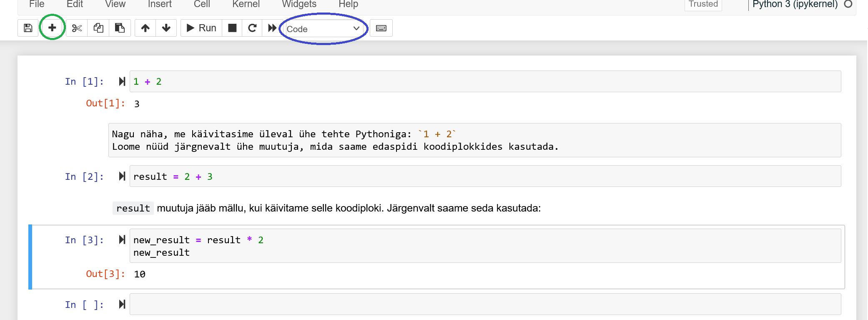The image size is (868, 320).
Task: Insert a new cell with the plus icon
Action: (52, 28)
